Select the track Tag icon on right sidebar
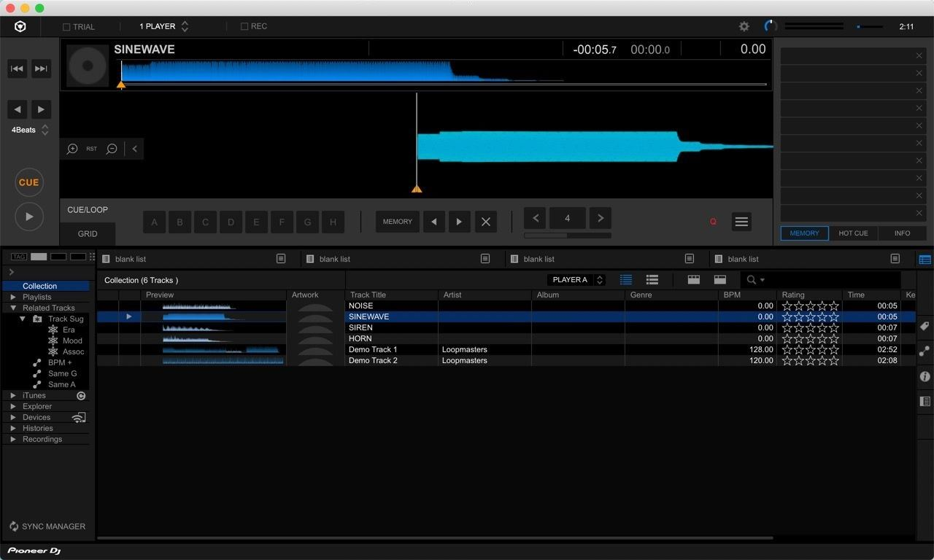Screen dimensions: 934x560 [x=924, y=326]
